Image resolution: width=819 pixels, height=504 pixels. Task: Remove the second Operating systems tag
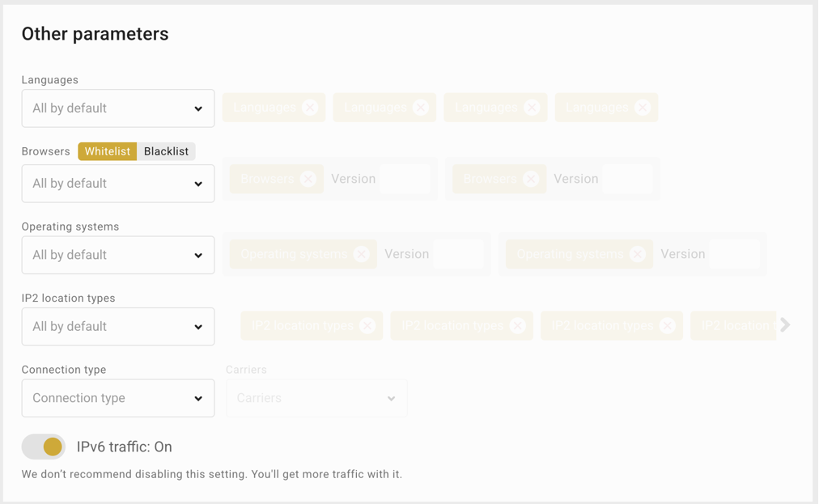click(639, 254)
